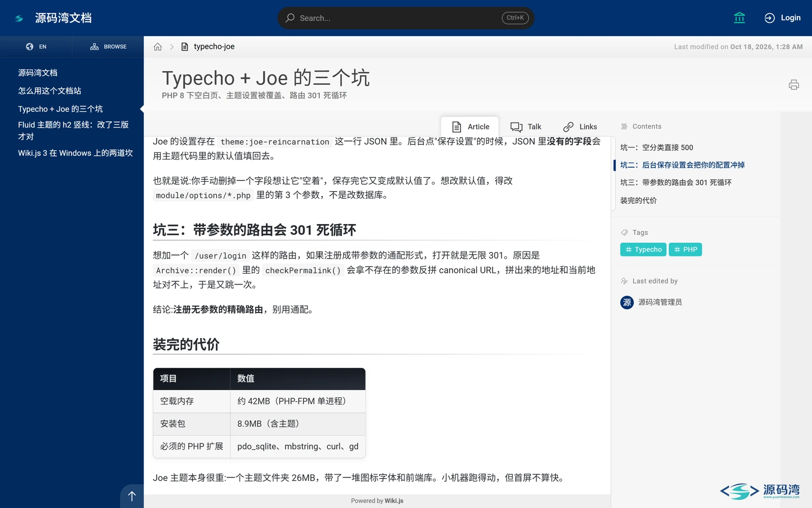
Task: Open 源码湾文档 sidebar page
Action: 38,73
